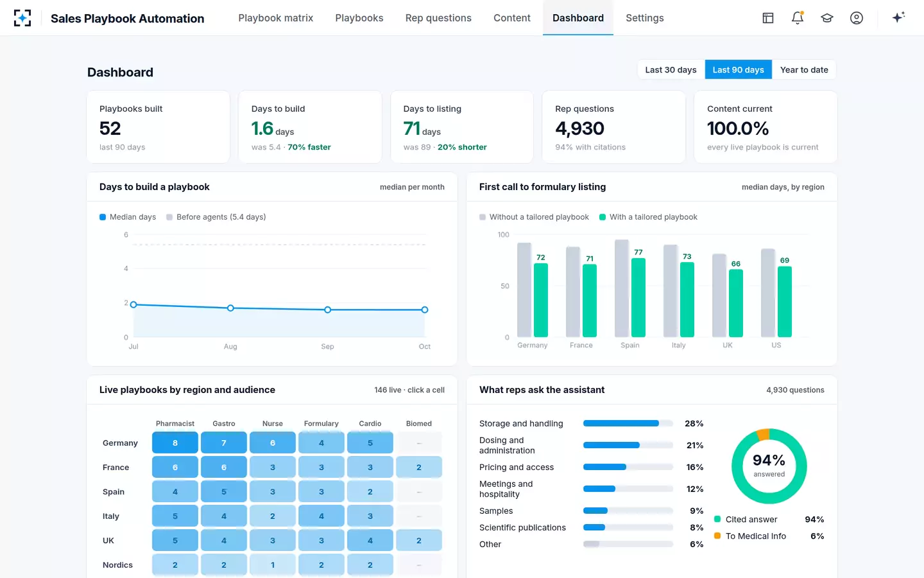Viewport: 924px width, 578px height.
Task: Toggle the Median days legend series
Action: coord(128,217)
